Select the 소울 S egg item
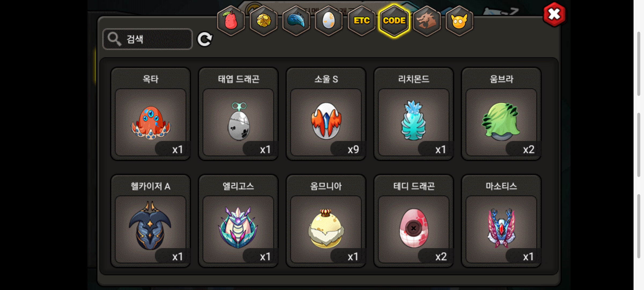The image size is (644, 290). 326,114
